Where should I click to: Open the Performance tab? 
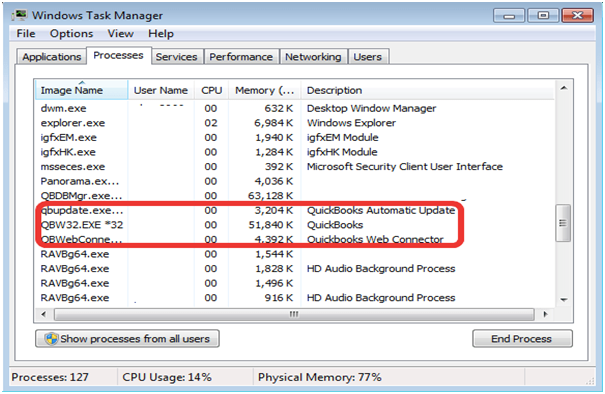click(x=241, y=57)
